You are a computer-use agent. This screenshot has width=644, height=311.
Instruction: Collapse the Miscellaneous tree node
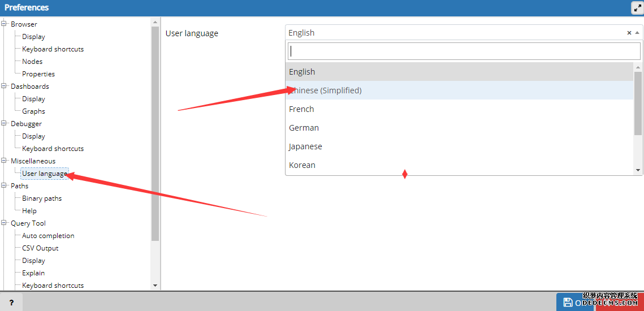[5, 161]
